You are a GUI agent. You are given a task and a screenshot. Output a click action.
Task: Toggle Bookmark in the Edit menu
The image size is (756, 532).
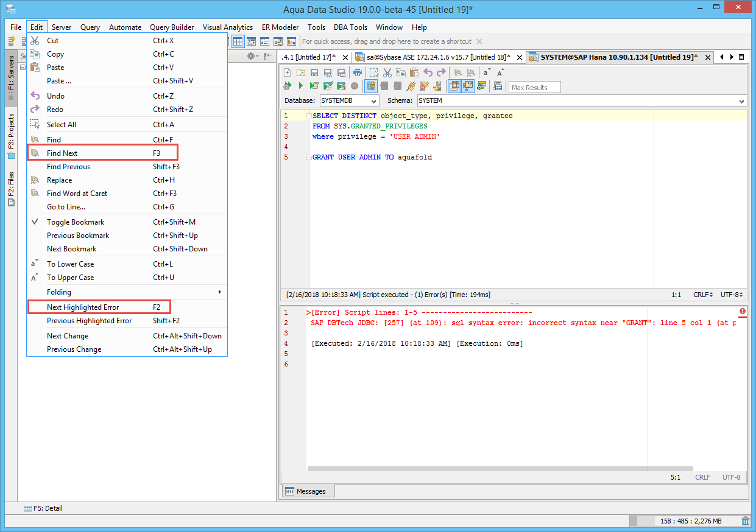76,222
